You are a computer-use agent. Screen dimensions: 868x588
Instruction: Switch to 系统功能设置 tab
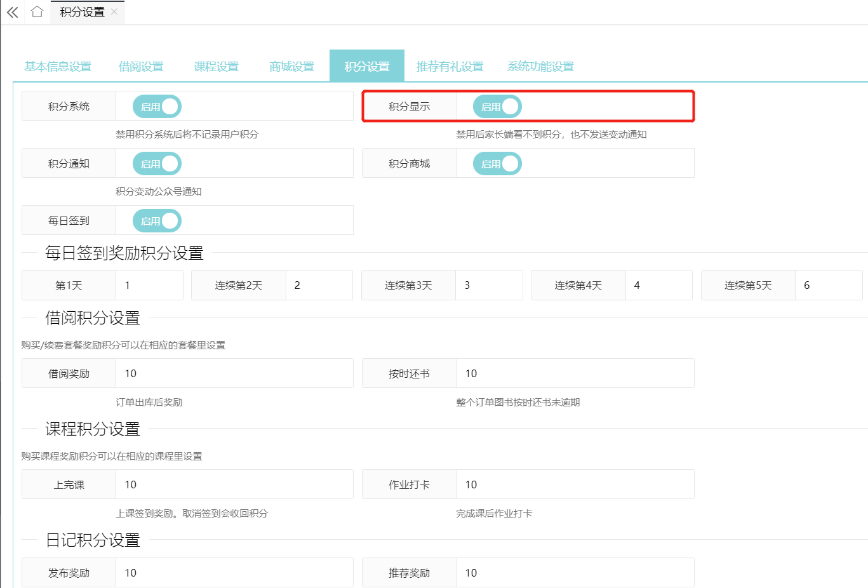tap(540, 66)
